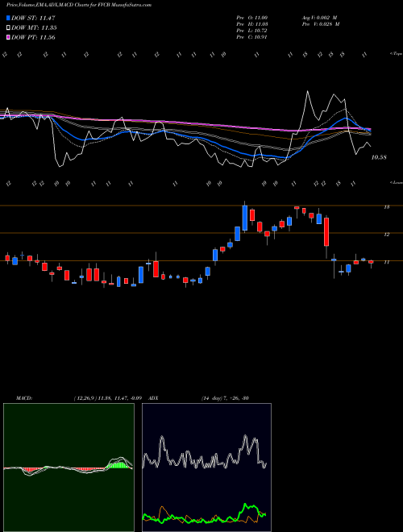
Task: Click the blue DOW ST legend swatch
Action: pyautogui.click(x=8, y=18)
